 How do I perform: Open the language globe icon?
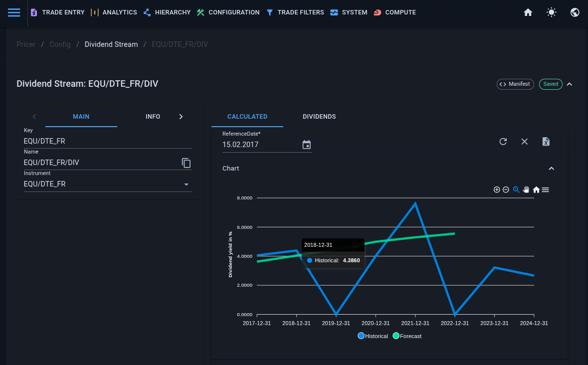click(x=575, y=12)
